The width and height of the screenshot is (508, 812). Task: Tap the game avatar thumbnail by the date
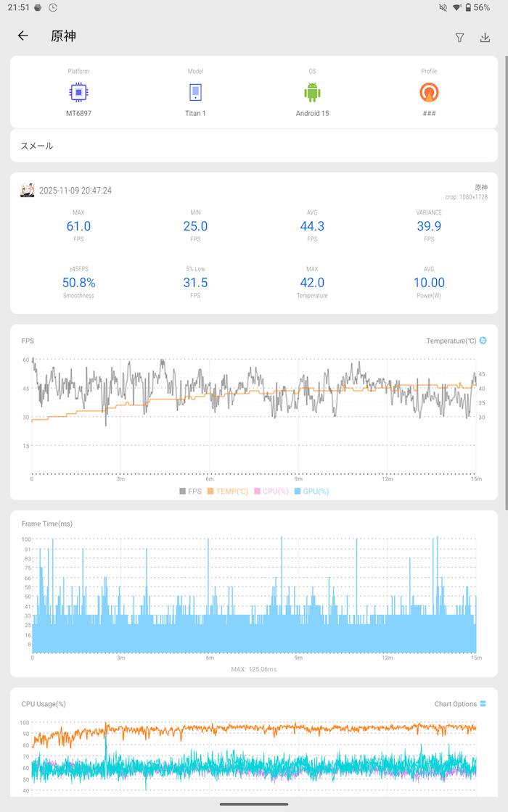pos(28,190)
